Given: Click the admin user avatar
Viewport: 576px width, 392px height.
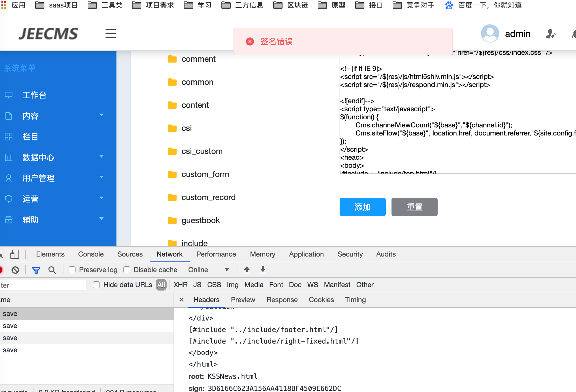Looking at the screenshot, I should pyautogui.click(x=490, y=33).
